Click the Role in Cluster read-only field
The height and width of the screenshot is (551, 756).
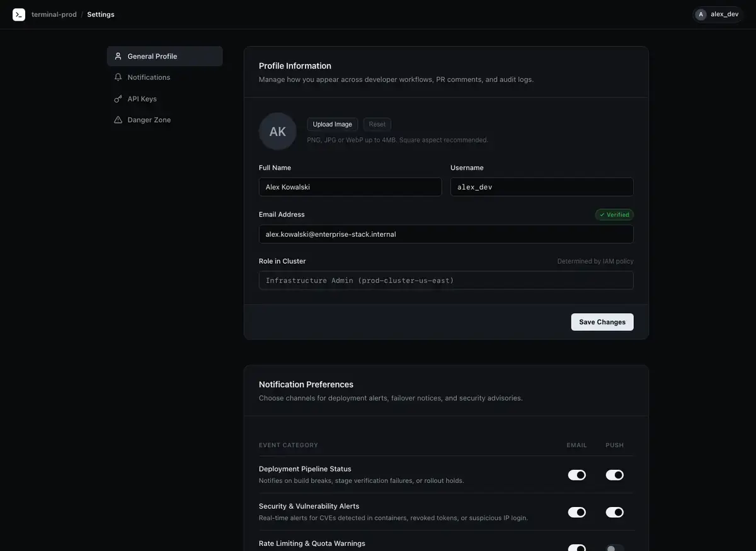coord(446,280)
